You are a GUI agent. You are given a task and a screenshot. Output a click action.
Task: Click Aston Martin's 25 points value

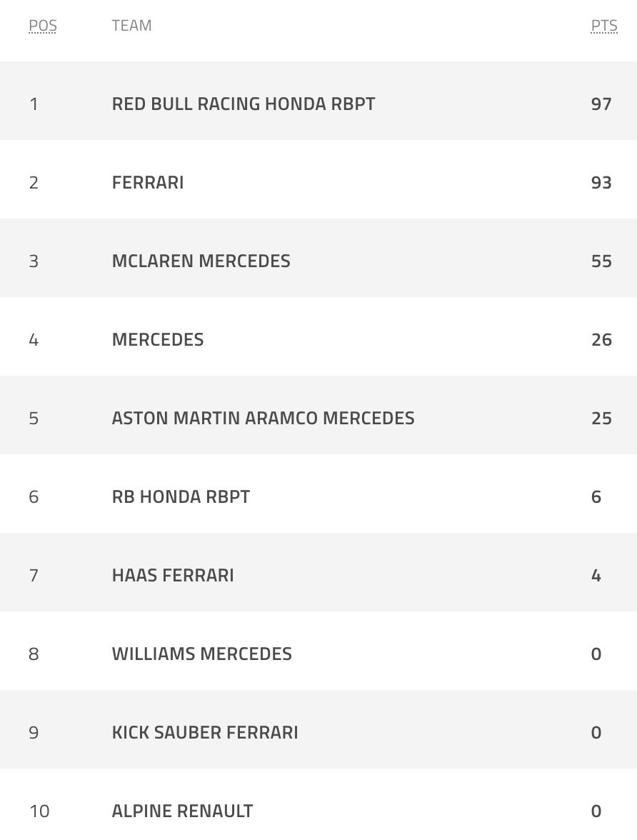click(601, 419)
